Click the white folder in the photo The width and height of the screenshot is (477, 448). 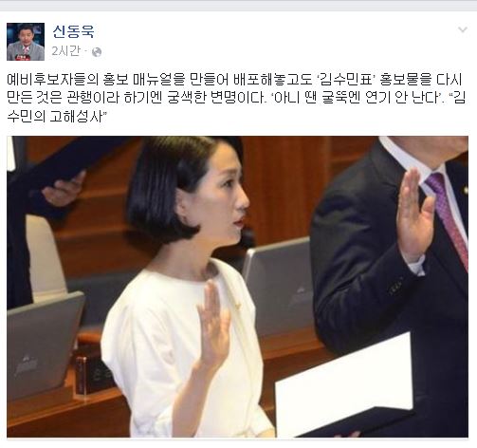tap(344, 383)
